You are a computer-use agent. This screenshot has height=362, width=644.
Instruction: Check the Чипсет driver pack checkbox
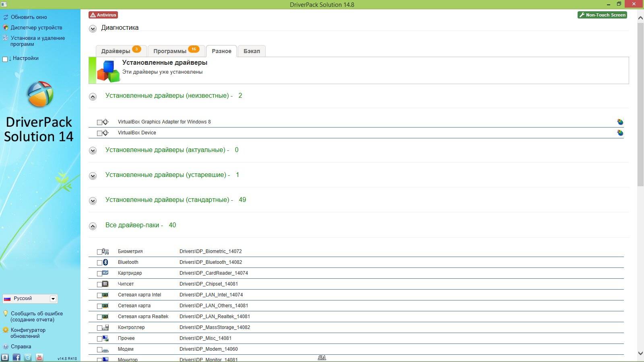pyautogui.click(x=99, y=284)
